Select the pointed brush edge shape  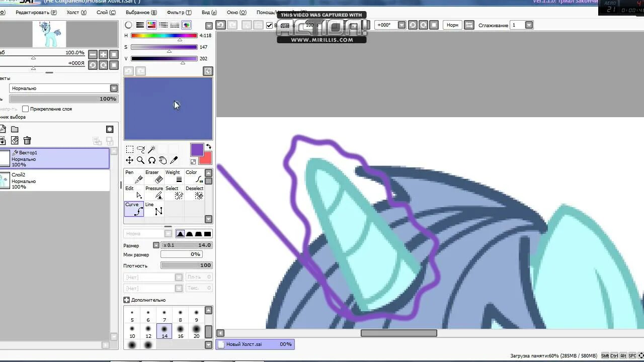(180, 234)
